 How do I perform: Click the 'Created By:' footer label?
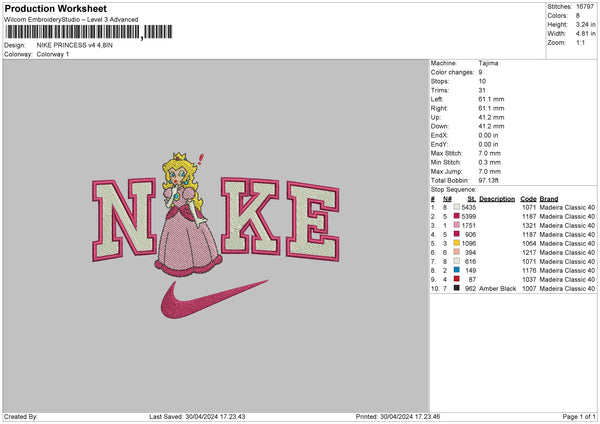[21, 417]
